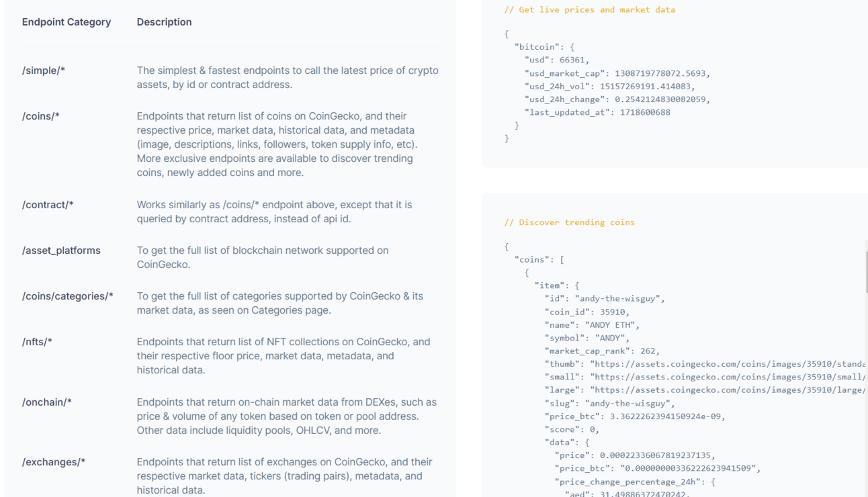Click the "bitcoin": { code line
The width and height of the screenshot is (868, 497).
(543, 47)
